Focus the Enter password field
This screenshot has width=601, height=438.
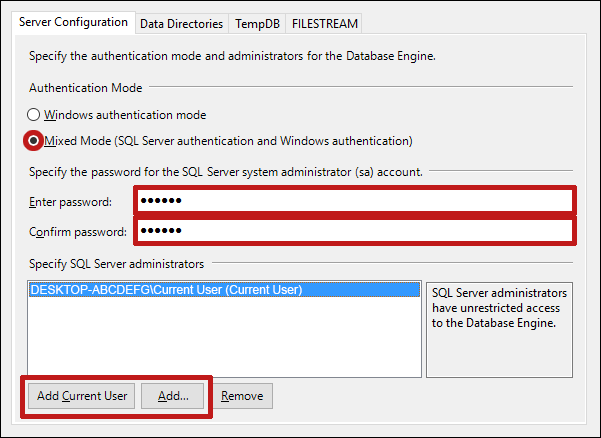pyautogui.click(x=354, y=201)
